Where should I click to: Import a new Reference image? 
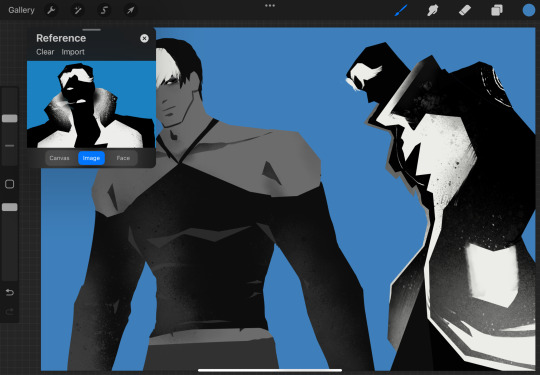tap(73, 52)
